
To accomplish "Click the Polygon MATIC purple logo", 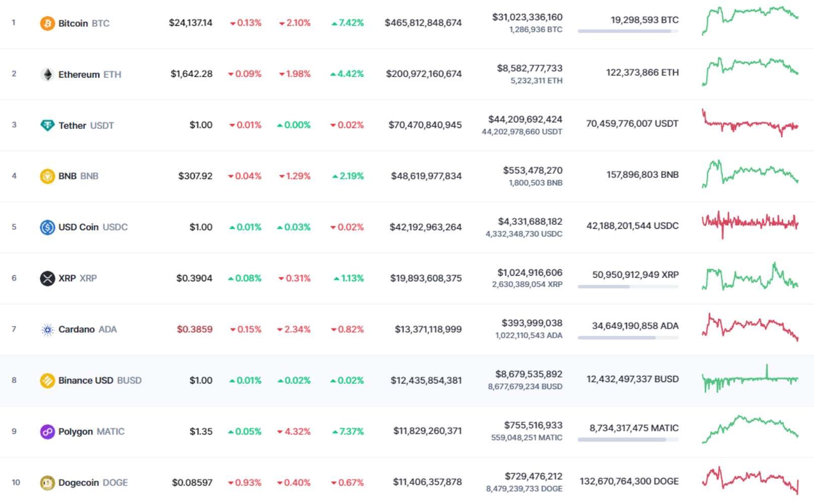I will click(47, 431).
